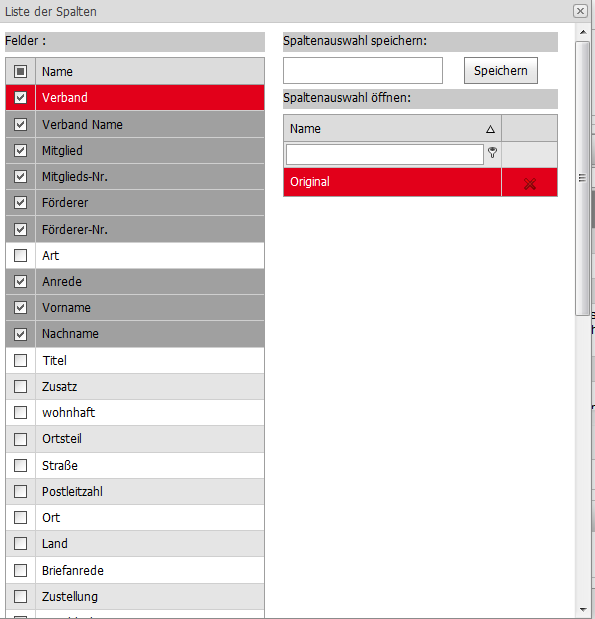This screenshot has width=595, height=619.
Task: Click the scrollbar down arrow
Action: click(583, 610)
